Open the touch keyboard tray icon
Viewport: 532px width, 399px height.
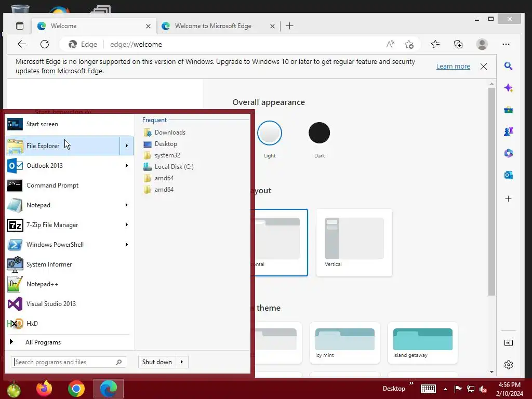[428, 389]
